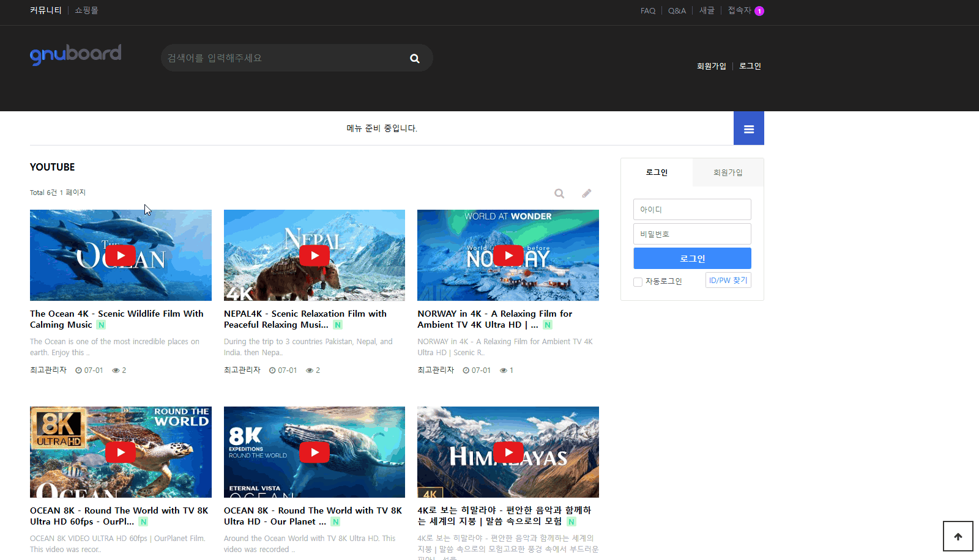Click the Himalayas video play icon
Screen dimensions: 979x560
point(508,452)
